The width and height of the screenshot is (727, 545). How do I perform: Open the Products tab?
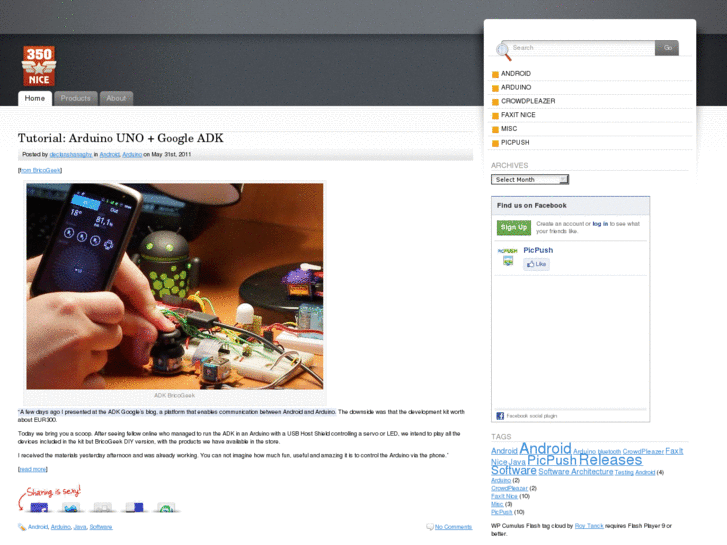coord(76,98)
